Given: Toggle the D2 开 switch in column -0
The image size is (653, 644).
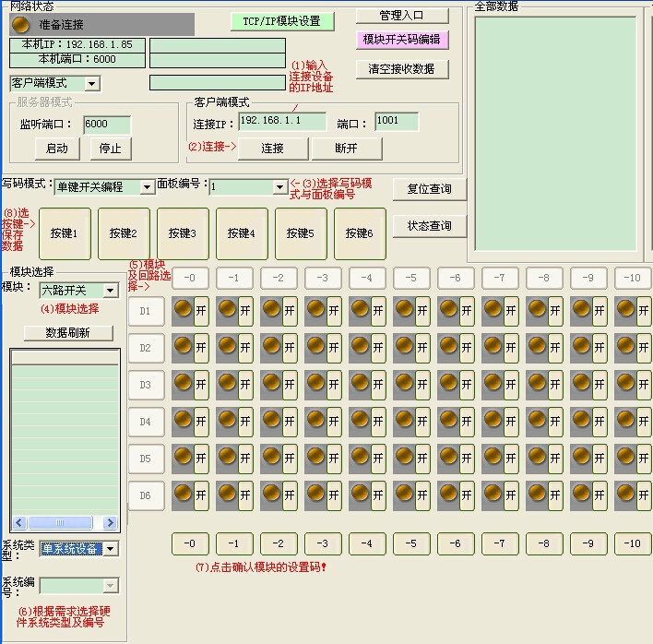Looking at the screenshot, I should click(201, 348).
